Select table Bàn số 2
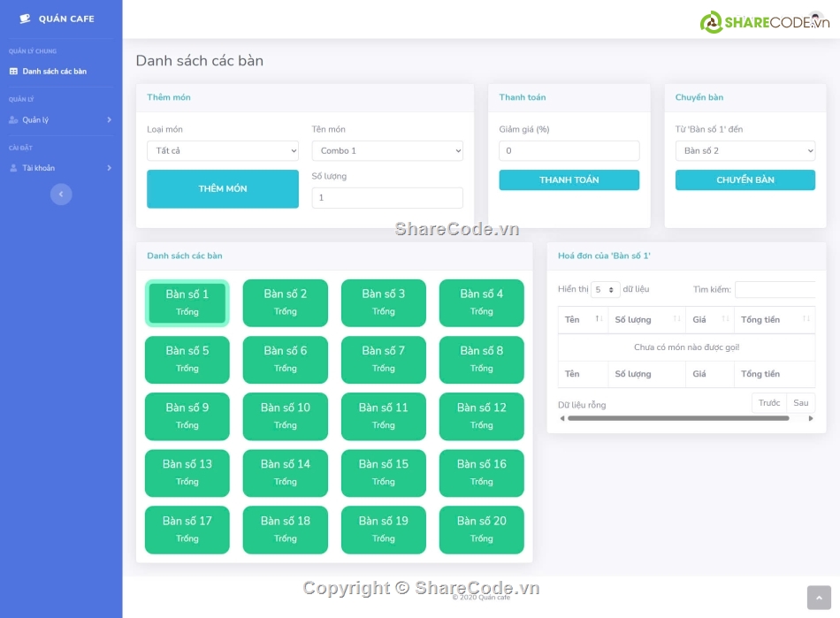Screen dimensions: 840x618 pos(285,302)
